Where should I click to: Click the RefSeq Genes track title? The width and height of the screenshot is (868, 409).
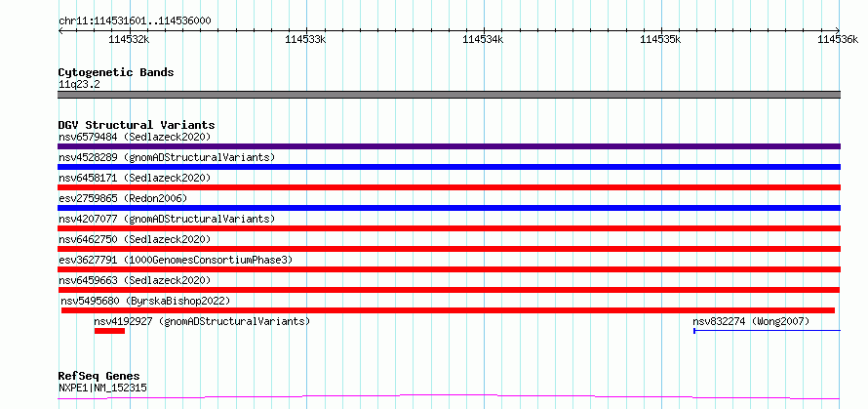coord(99,377)
